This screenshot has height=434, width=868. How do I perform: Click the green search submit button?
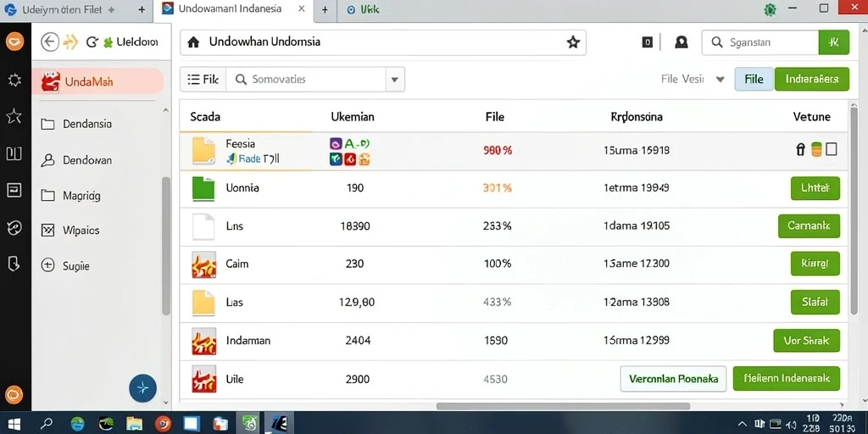click(x=833, y=42)
